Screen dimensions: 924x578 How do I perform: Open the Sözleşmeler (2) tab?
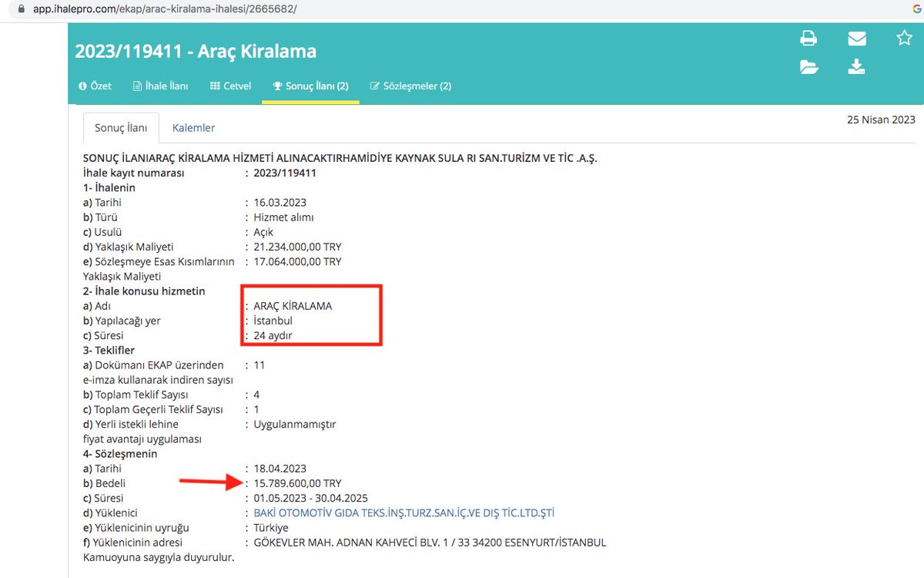click(x=410, y=86)
